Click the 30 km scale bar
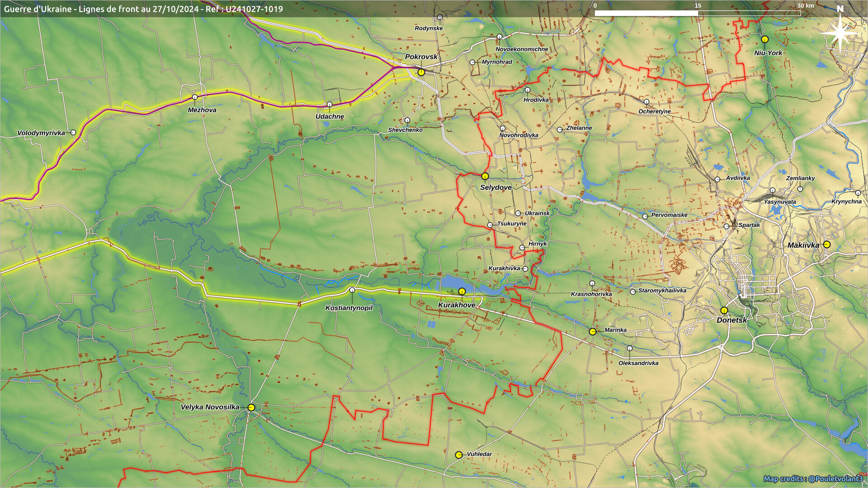 click(x=697, y=13)
